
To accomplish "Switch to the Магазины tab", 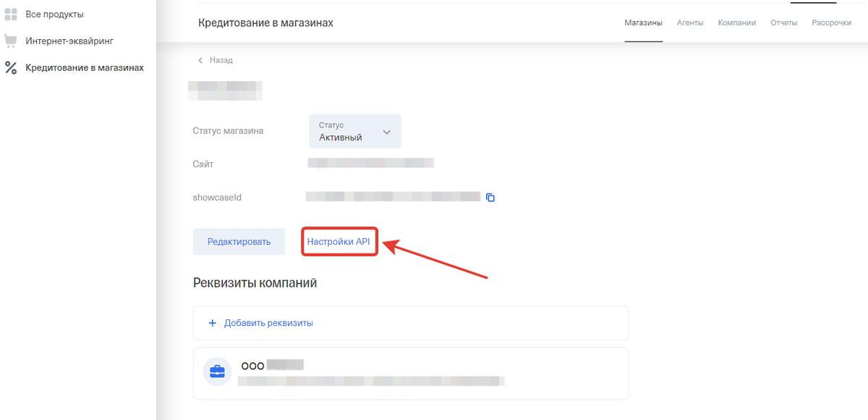I will (x=643, y=23).
